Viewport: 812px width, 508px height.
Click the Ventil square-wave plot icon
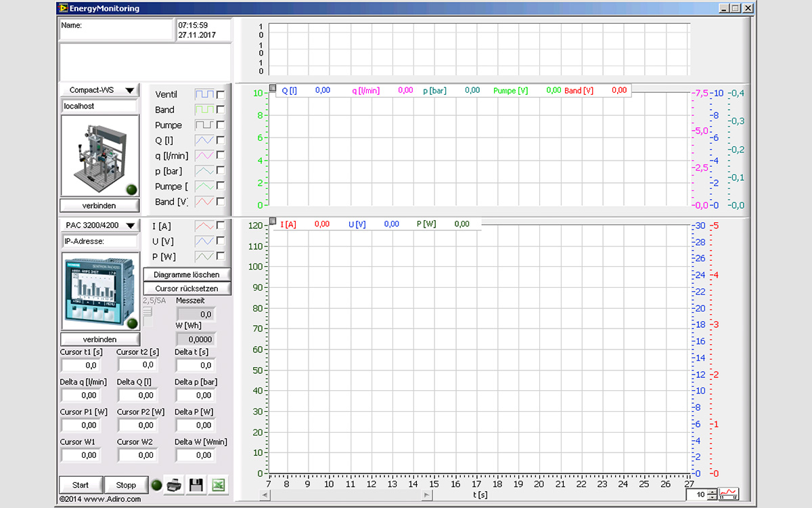pyautogui.click(x=204, y=94)
